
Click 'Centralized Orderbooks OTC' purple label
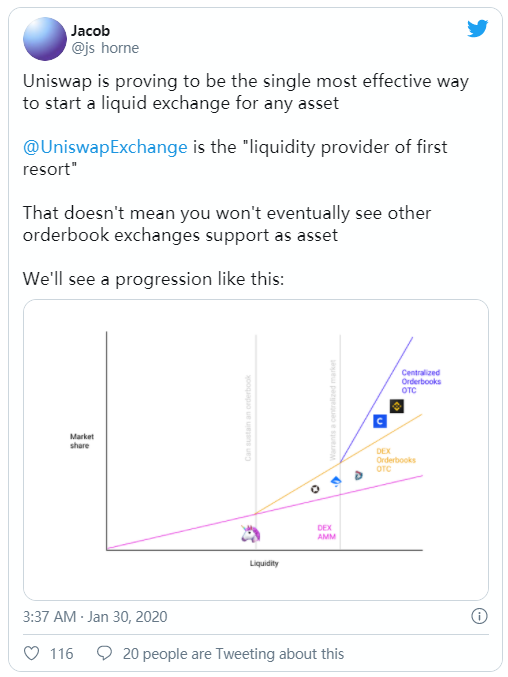coord(421,381)
